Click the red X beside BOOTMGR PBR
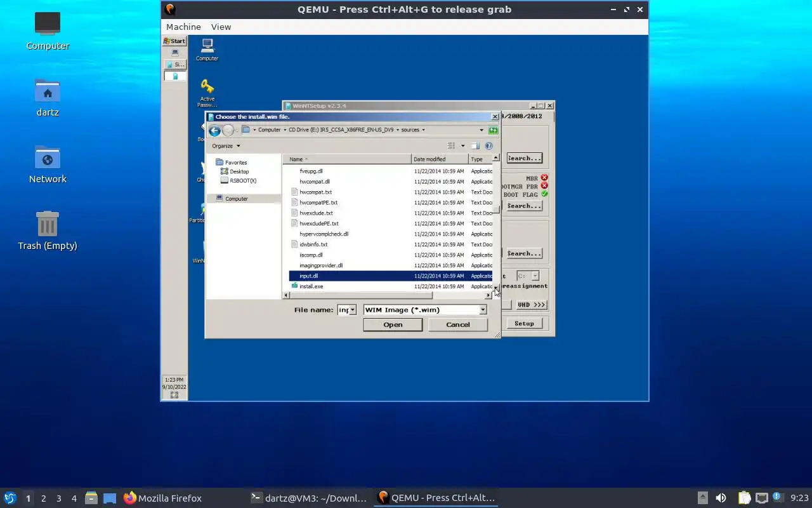This screenshot has height=508, width=812. (544, 186)
